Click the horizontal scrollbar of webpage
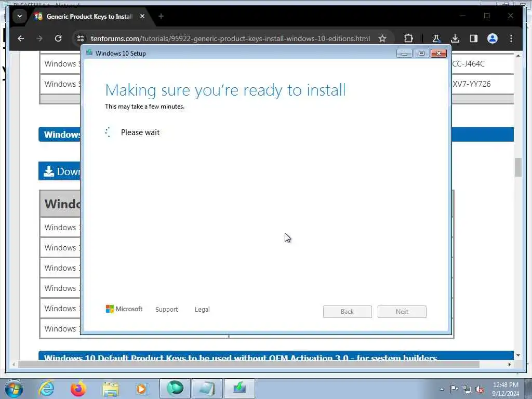The image size is (532, 399). tap(248, 364)
